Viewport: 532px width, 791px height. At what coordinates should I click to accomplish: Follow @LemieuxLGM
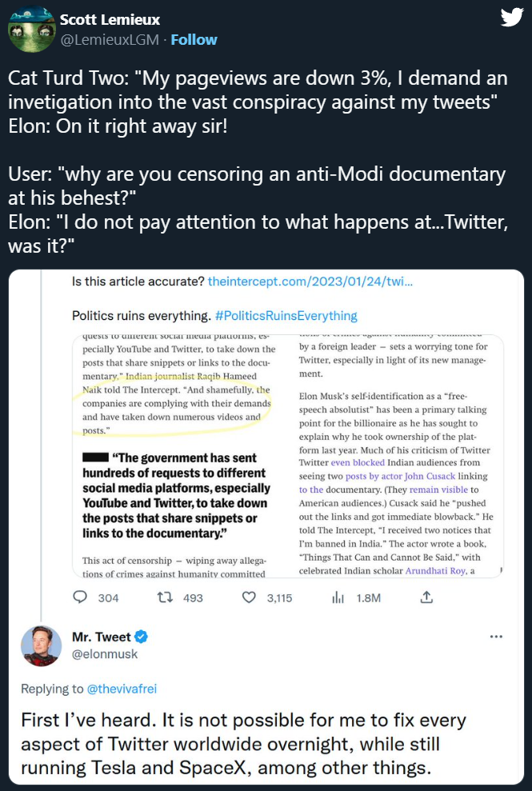pyautogui.click(x=193, y=39)
